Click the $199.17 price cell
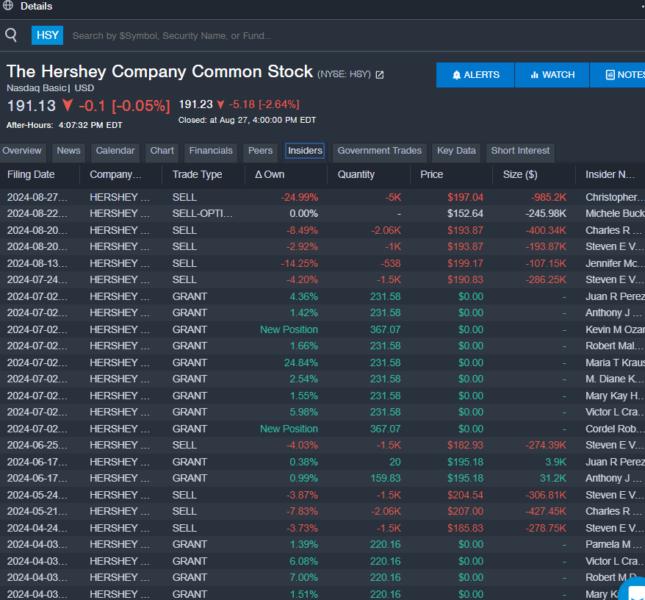 (x=465, y=264)
